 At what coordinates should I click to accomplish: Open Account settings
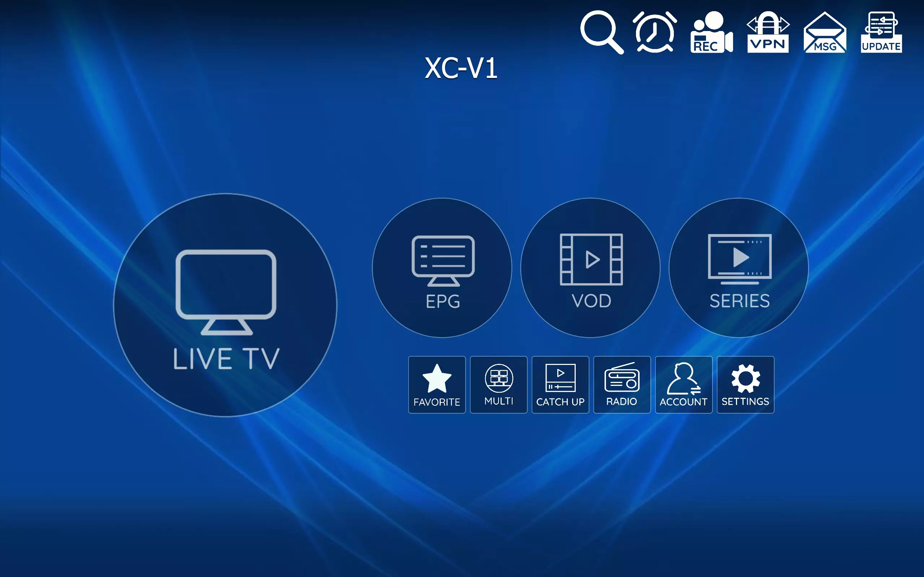coord(683,384)
